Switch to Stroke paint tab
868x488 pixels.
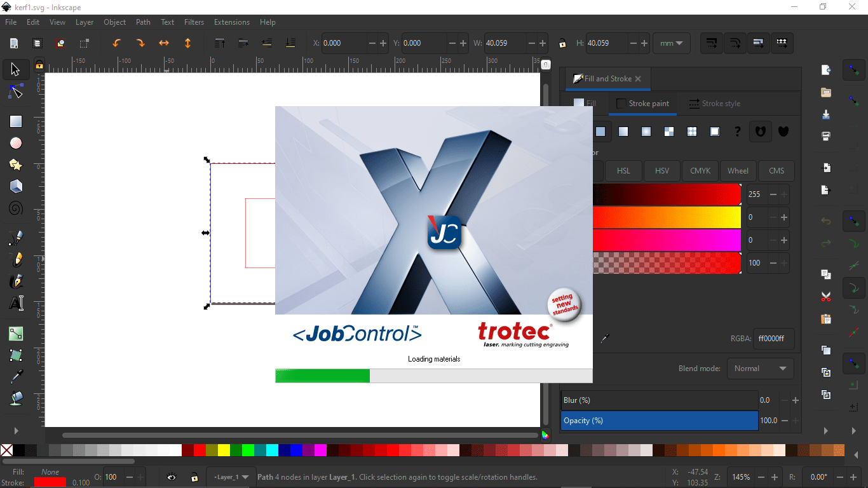642,104
